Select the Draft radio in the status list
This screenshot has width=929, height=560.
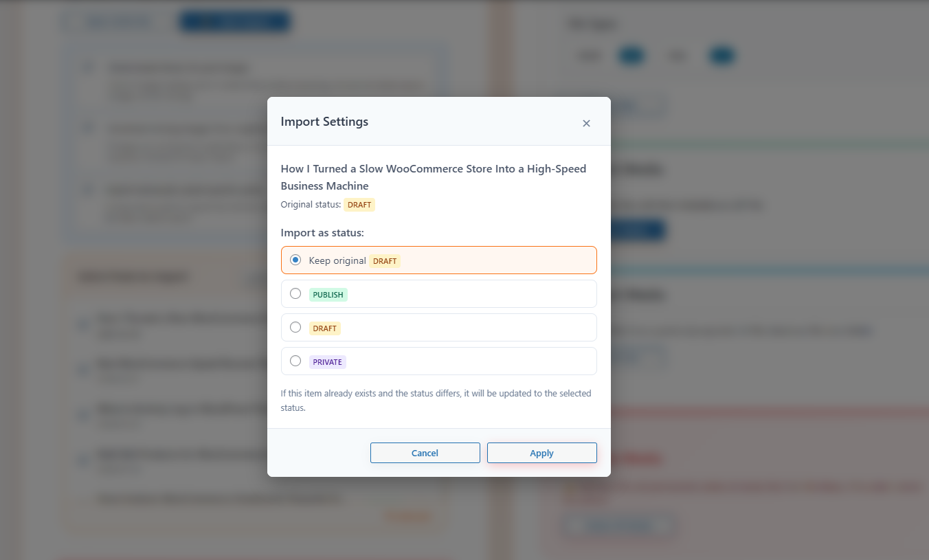coord(295,327)
